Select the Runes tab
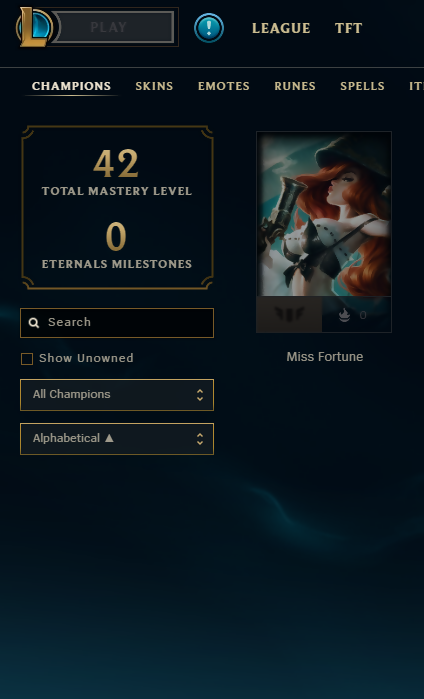 tap(295, 86)
